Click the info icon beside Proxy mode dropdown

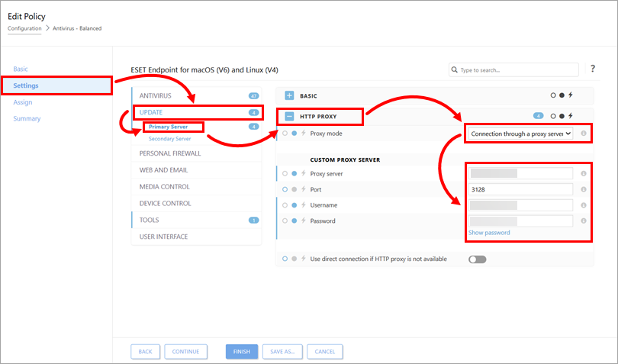(x=584, y=134)
